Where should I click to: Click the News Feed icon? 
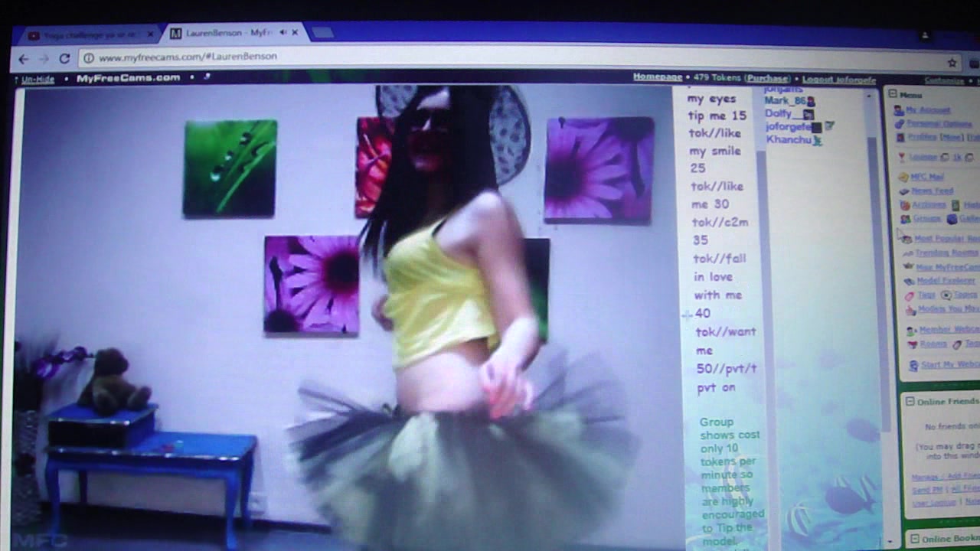904,191
